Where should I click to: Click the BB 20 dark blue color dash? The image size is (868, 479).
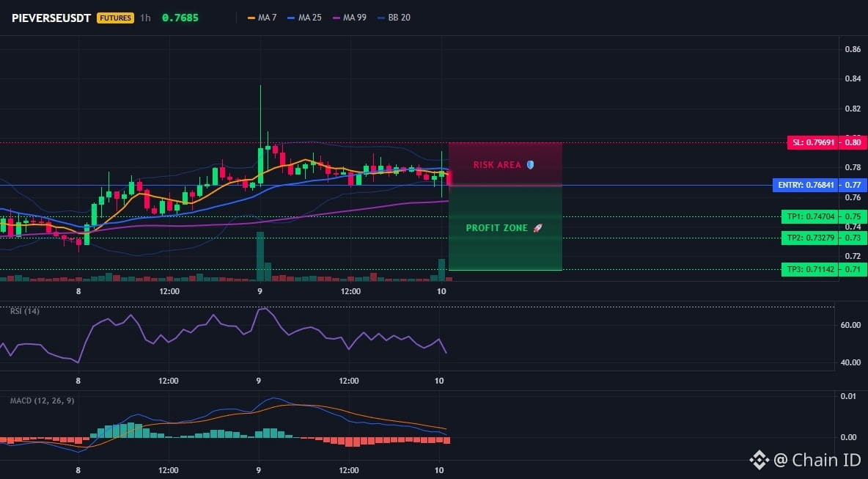pyautogui.click(x=381, y=18)
